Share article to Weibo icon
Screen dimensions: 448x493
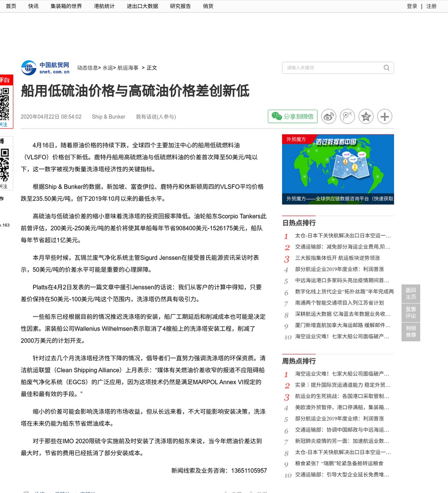[x=329, y=116]
